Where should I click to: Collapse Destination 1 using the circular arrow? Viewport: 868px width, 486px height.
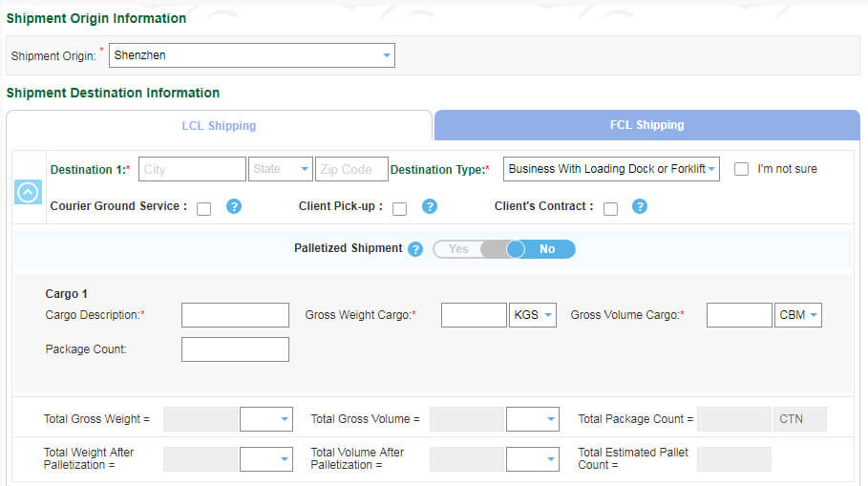pos(29,191)
